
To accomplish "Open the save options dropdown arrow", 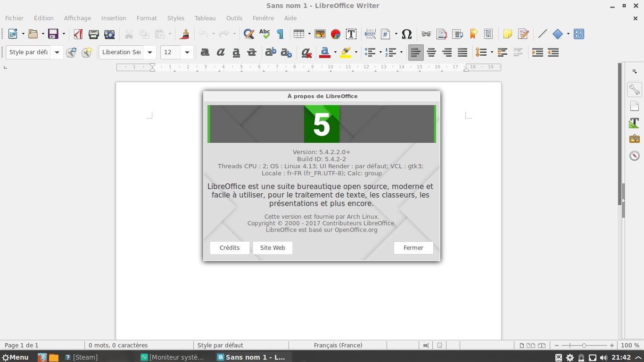I will pos(64,34).
